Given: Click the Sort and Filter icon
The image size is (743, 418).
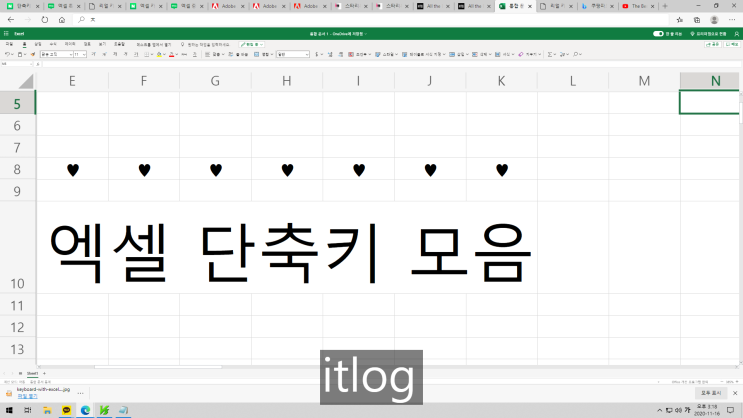Looking at the screenshot, I should click(562, 55).
